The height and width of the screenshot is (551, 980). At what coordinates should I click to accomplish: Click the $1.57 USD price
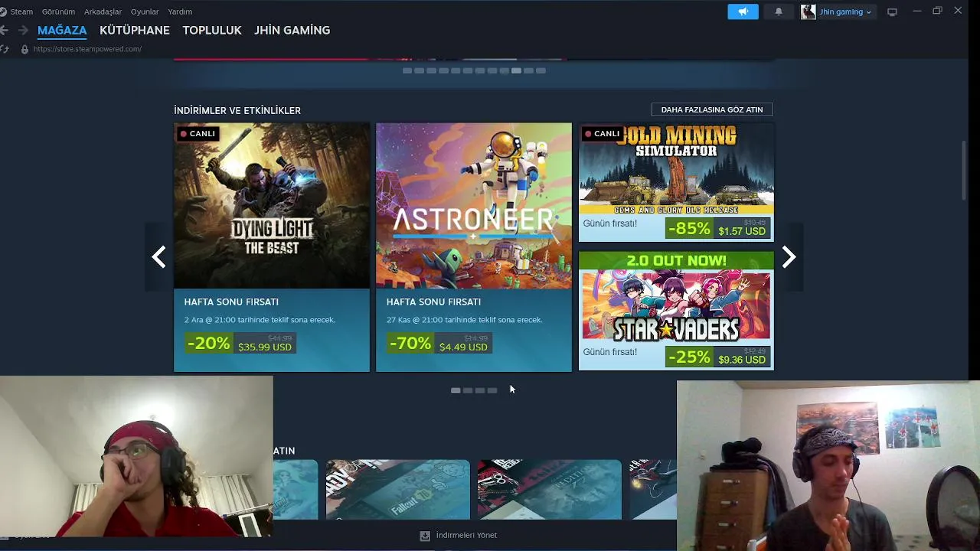742,231
